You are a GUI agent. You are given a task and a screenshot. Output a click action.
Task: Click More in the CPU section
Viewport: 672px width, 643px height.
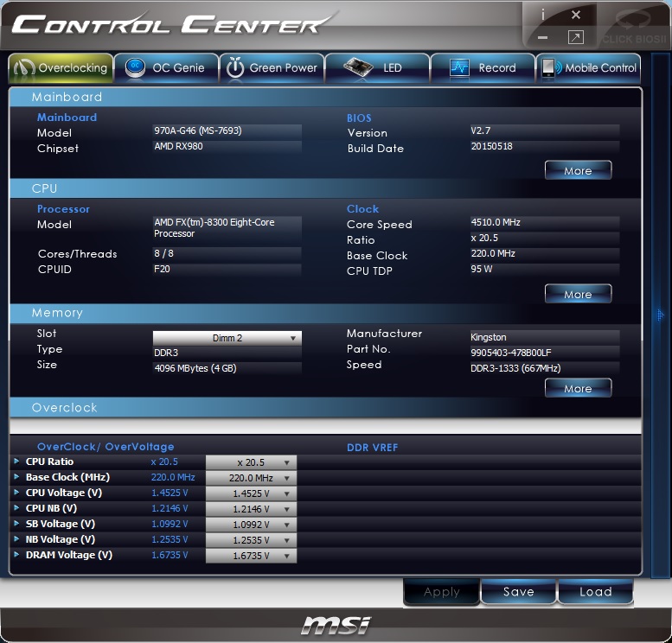coord(578,294)
